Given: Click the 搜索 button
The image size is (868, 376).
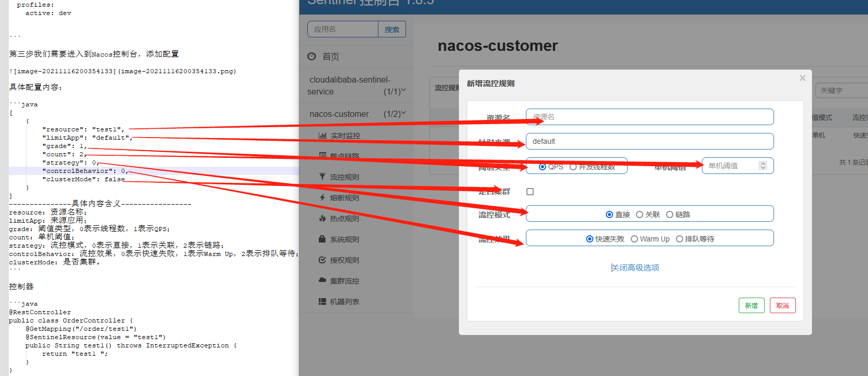Looking at the screenshot, I should pos(392,29).
